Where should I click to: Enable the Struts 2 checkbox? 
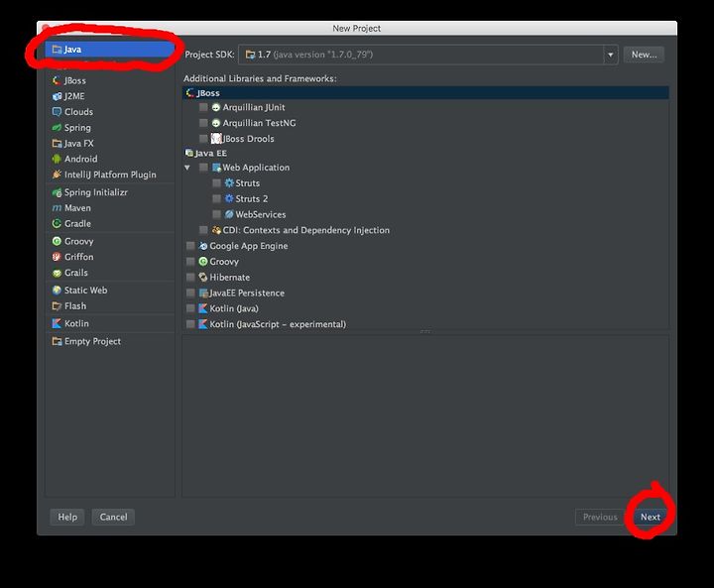pyautogui.click(x=217, y=198)
